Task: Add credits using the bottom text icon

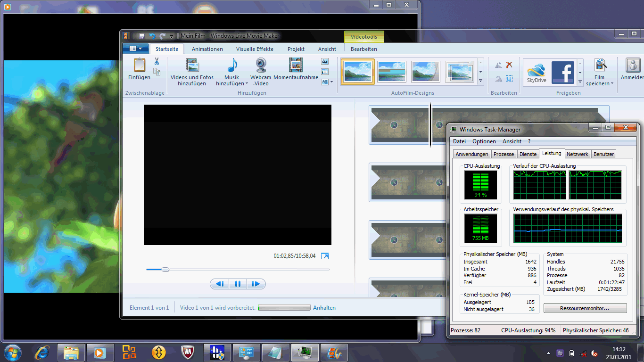Action: pyautogui.click(x=325, y=82)
